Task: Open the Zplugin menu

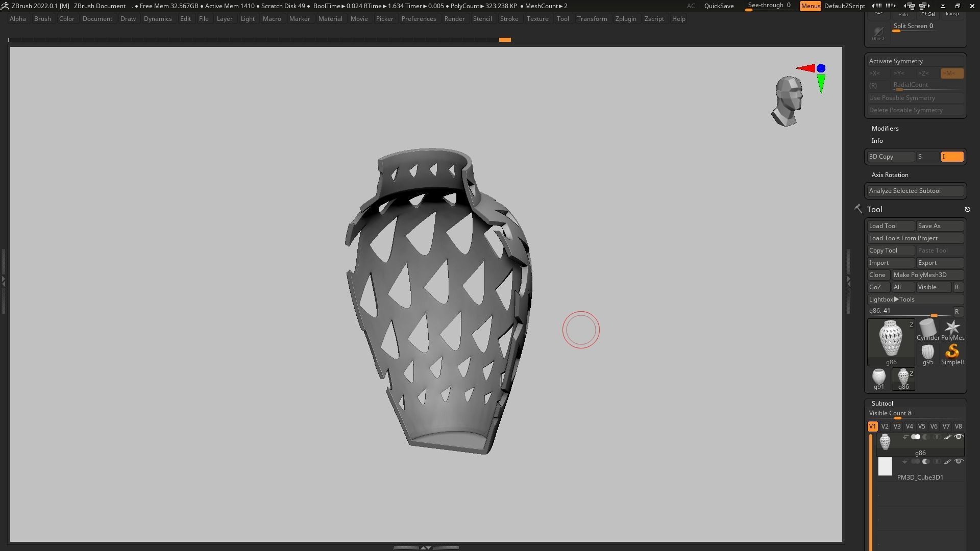Action: click(x=626, y=19)
